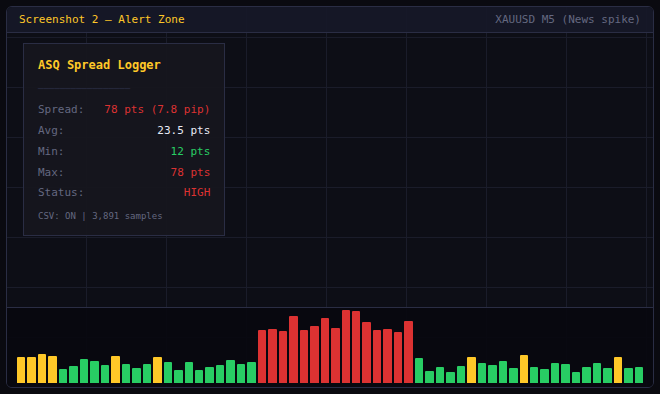Click the ASQ Spread Logger panel title
The width and height of the screenshot is (660, 394).
click(x=99, y=65)
